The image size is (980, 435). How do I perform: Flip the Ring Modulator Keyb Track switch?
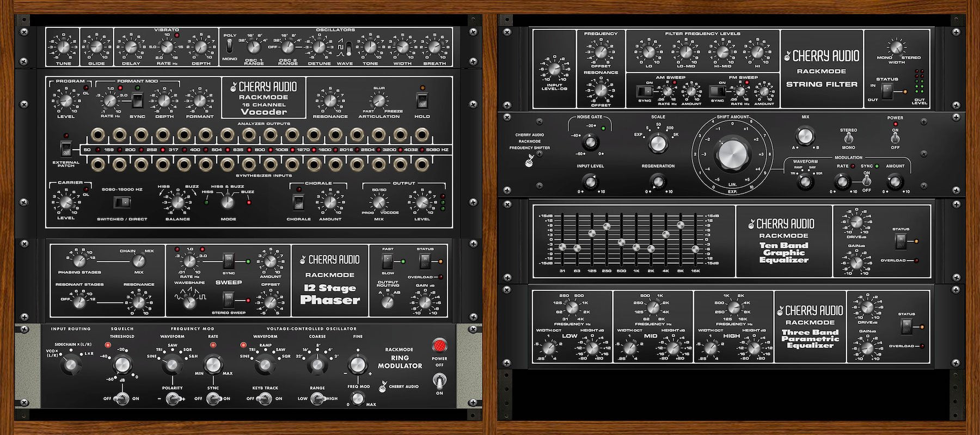click(265, 399)
